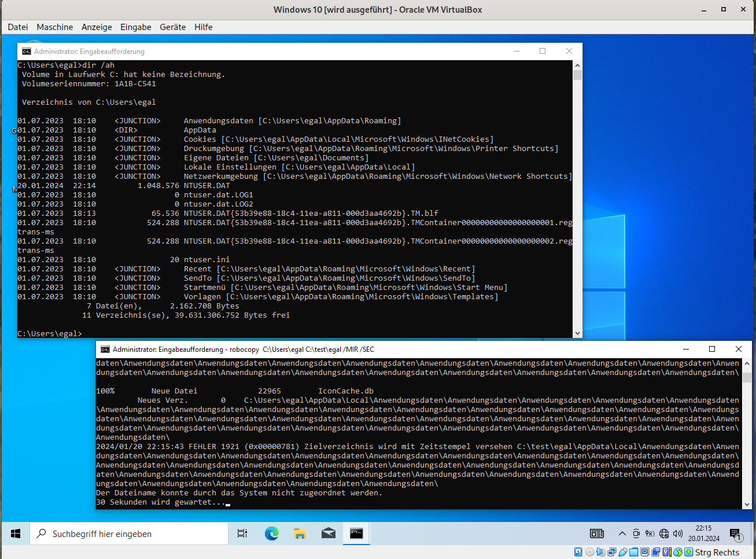Click the command prompt taskbar icon

pyautogui.click(x=356, y=534)
